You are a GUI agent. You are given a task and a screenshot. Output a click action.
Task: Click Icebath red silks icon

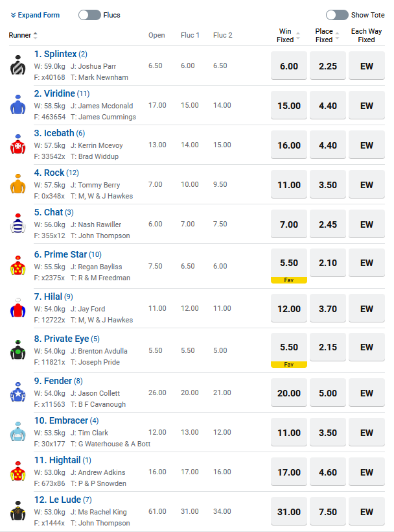(17, 145)
